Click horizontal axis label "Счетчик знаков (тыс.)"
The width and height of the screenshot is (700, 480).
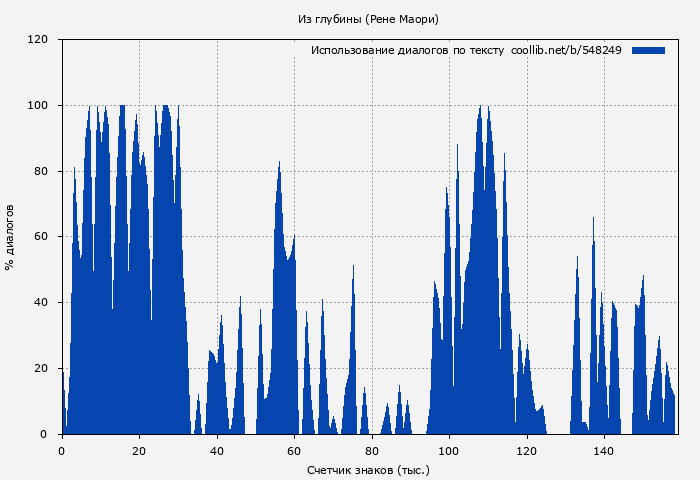click(x=368, y=469)
